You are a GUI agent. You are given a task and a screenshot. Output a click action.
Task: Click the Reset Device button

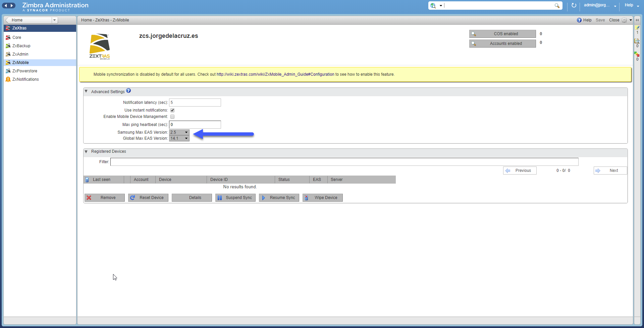(x=148, y=198)
